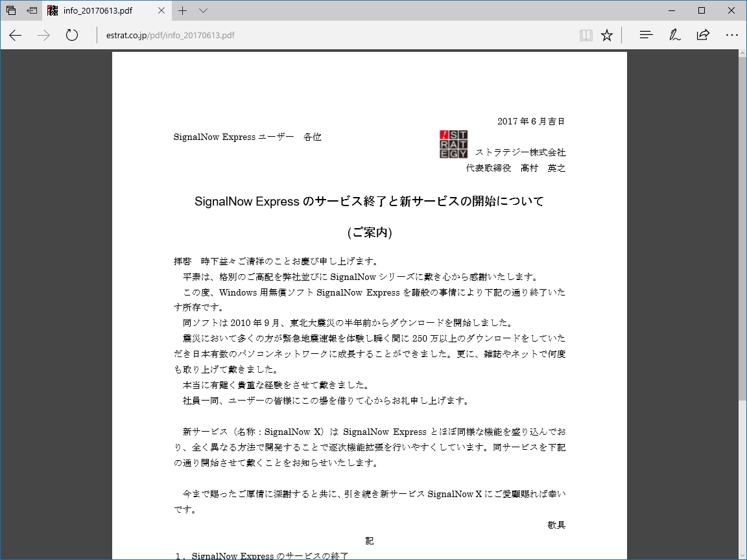The height and width of the screenshot is (560, 747).
Task: Add this page to favorites with the star
Action: (606, 35)
